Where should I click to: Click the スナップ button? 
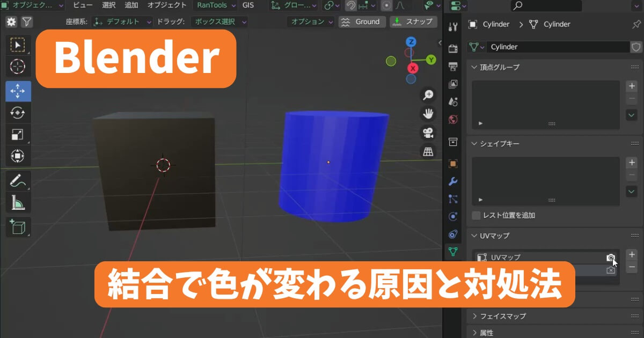[x=413, y=22]
